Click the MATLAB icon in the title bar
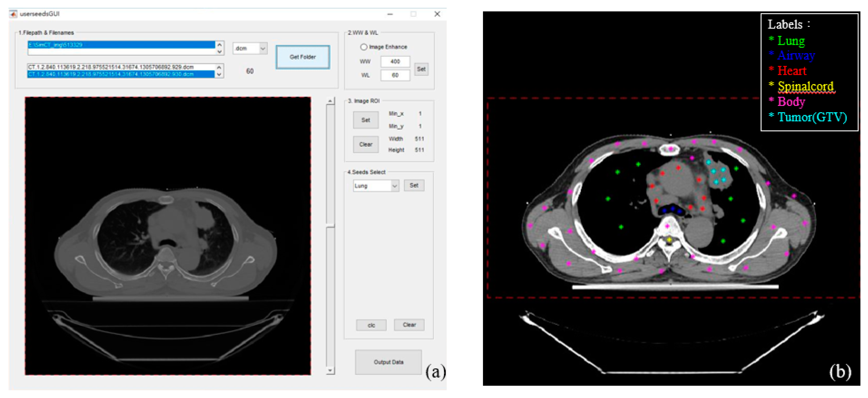The width and height of the screenshot is (868, 398). [13, 14]
